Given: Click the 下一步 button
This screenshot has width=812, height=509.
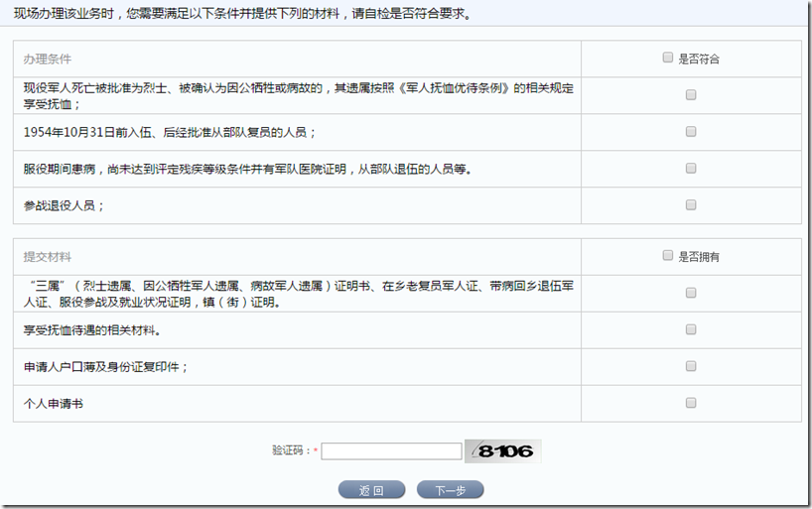Looking at the screenshot, I should [x=450, y=490].
